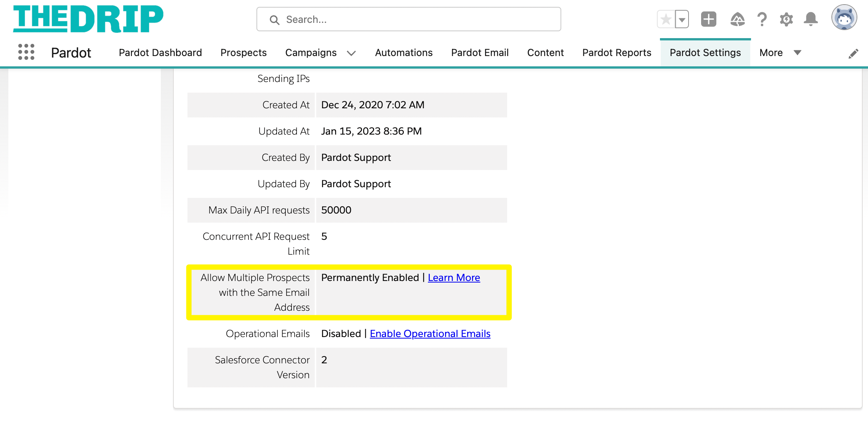Image resolution: width=868 pixels, height=427 pixels.
Task: Open the Trailhead guidance icon
Action: (737, 19)
